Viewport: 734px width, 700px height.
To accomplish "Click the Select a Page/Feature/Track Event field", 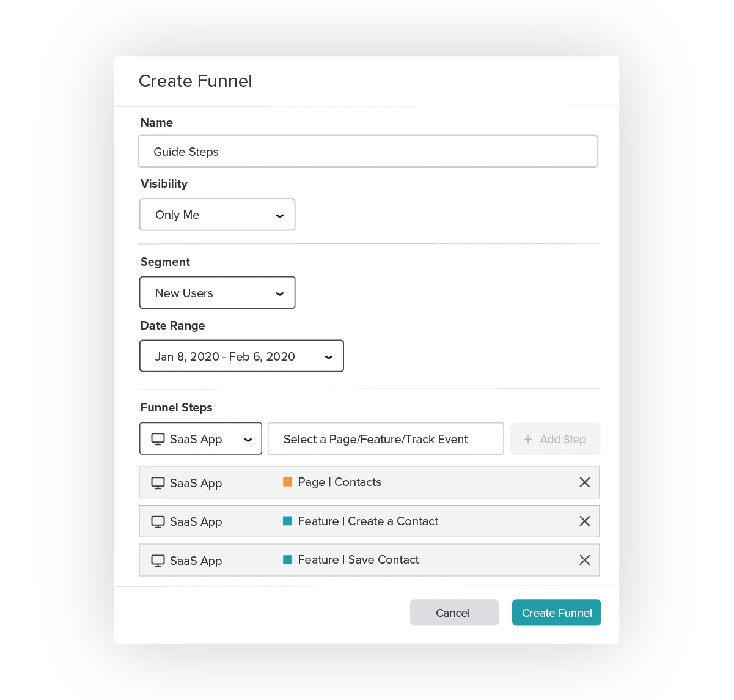I will (x=385, y=439).
